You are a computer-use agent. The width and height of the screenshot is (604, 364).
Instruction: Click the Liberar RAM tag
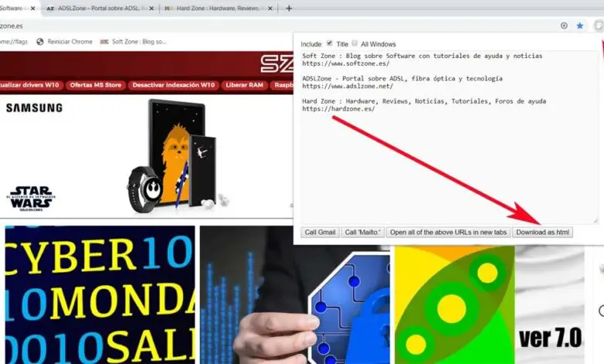pos(244,85)
